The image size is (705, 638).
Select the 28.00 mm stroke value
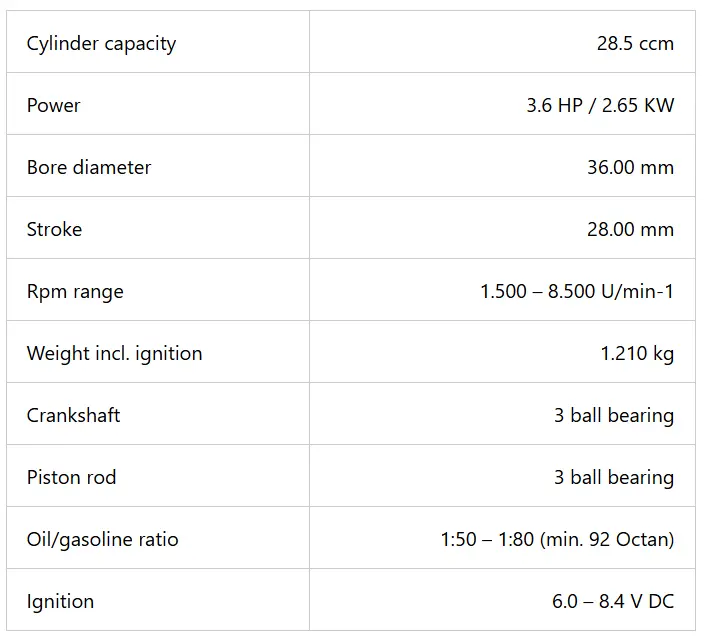tap(630, 229)
